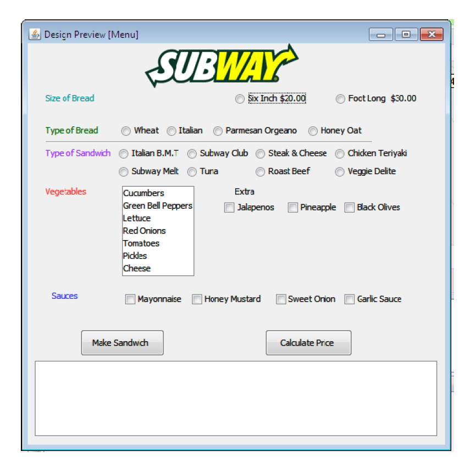
Task: Select Tuna as the sandwich type
Action: 191,172
